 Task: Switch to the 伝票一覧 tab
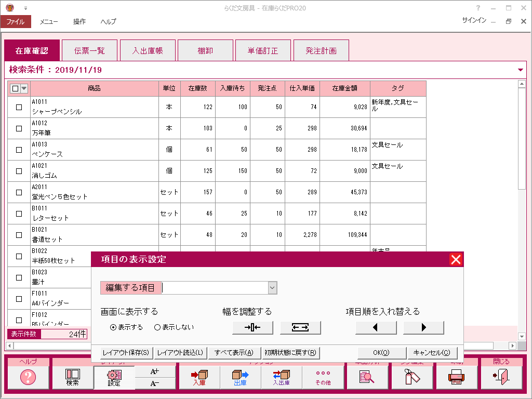point(89,51)
